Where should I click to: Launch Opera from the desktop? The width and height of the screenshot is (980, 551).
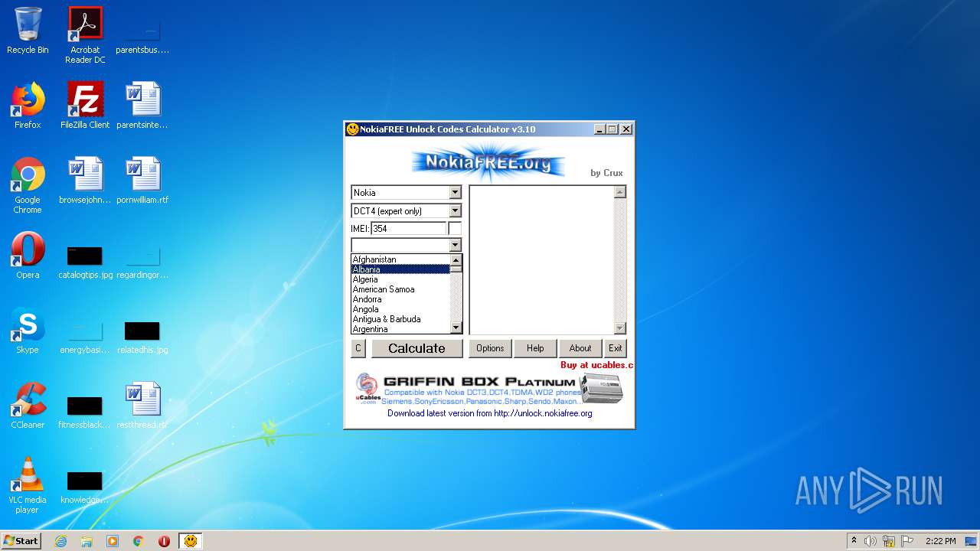click(x=28, y=256)
